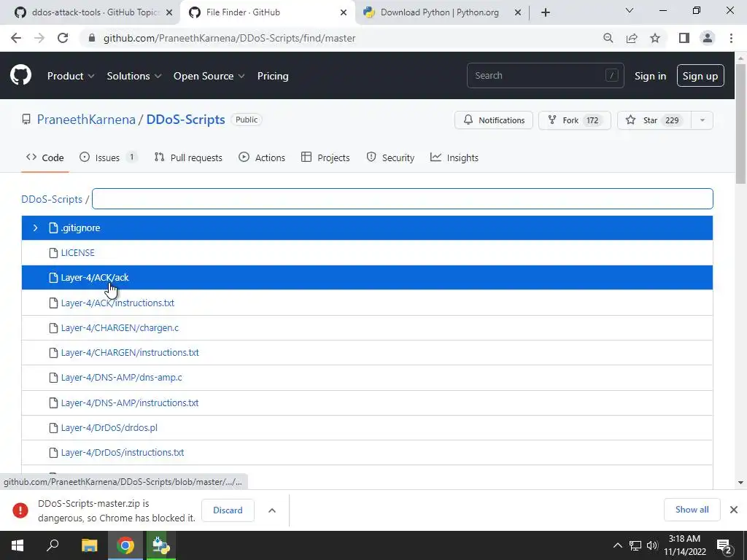Click the Notifications bell button
The image size is (747, 560).
[494, 120]
